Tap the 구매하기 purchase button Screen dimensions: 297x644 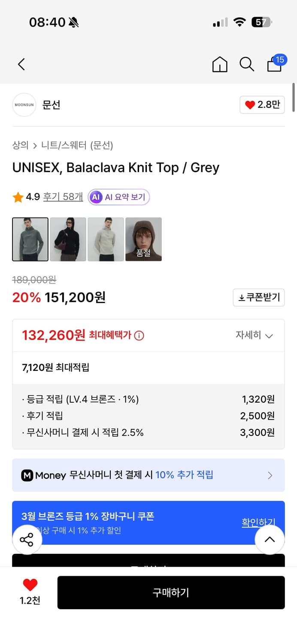[x=171, y=592]
